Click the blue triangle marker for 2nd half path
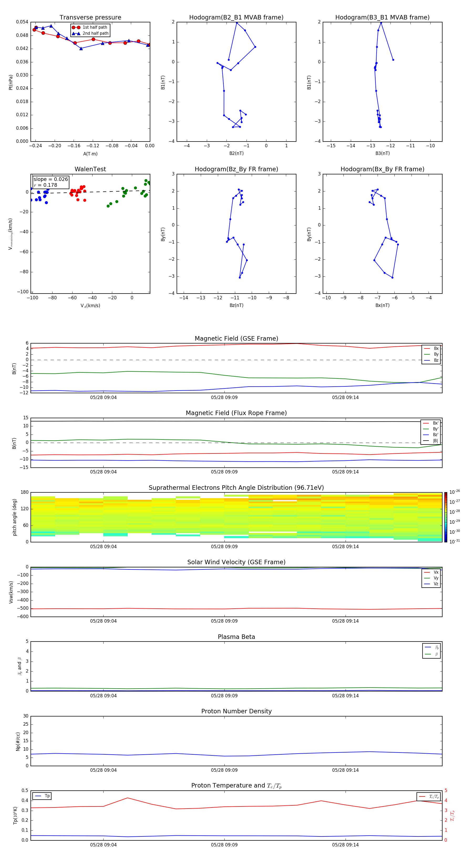The height and width of the screenshot is (868, 473). [x=76, y=33]
